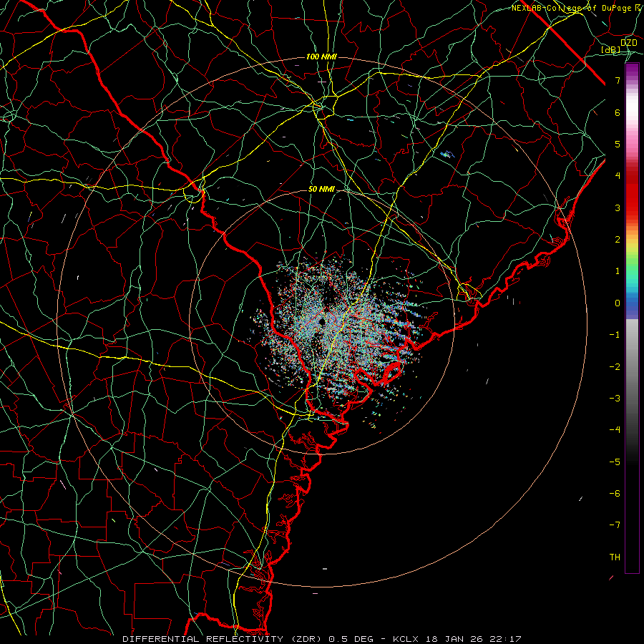This screenshot has height=644, width=644.
Task: Click the "-7" value on the dB scale
Action: point(615,525)
